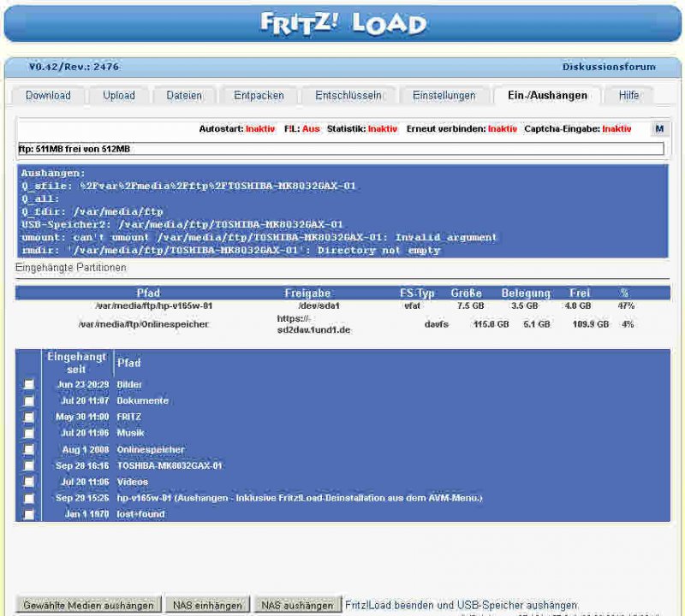The height and width of the screenshot is (616, 685).
Task: Select the hp-v165w-01 checkbox
Action: (29, 498)
